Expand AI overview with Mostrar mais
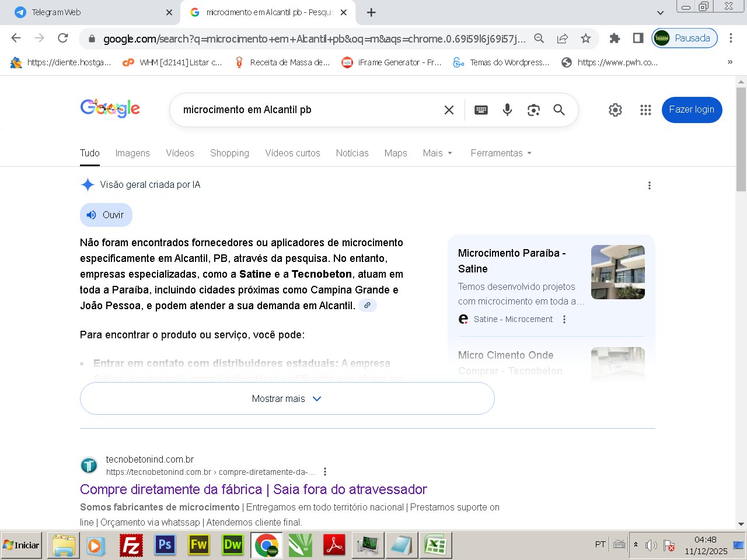 coord(287,398)
